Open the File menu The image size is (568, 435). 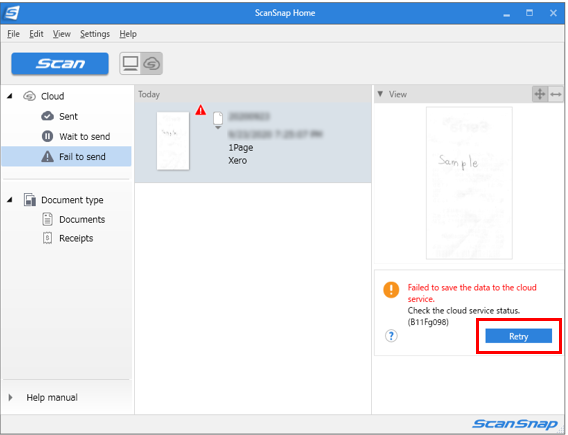pos(13,34)
